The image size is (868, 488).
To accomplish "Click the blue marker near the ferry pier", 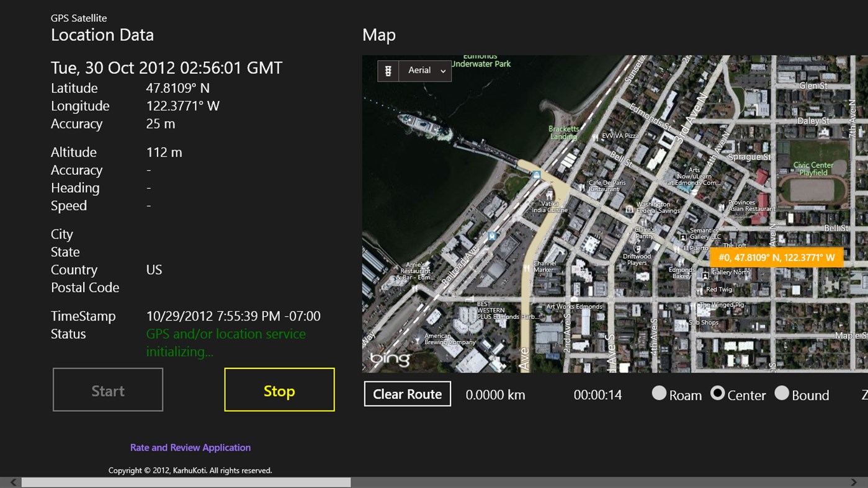I will [x=537, y=175].
